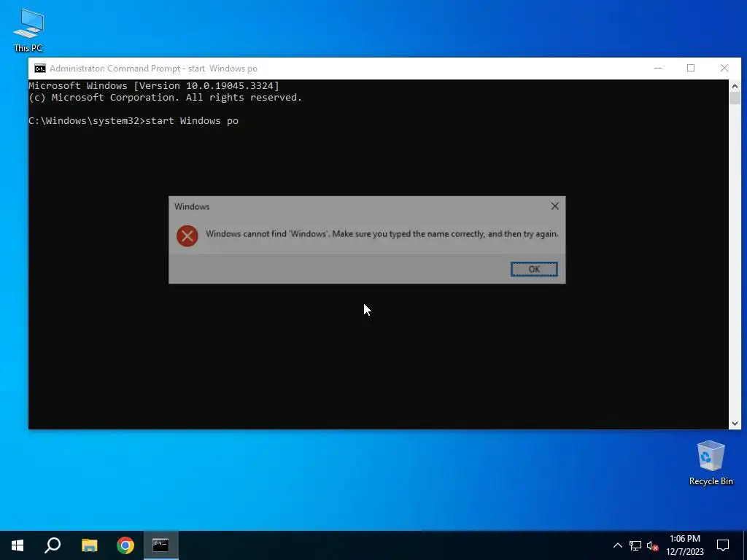The height and width of the screenshot is (560, 747).
Task: Open muted volume tray icon
Action: (x=652, y=545)
